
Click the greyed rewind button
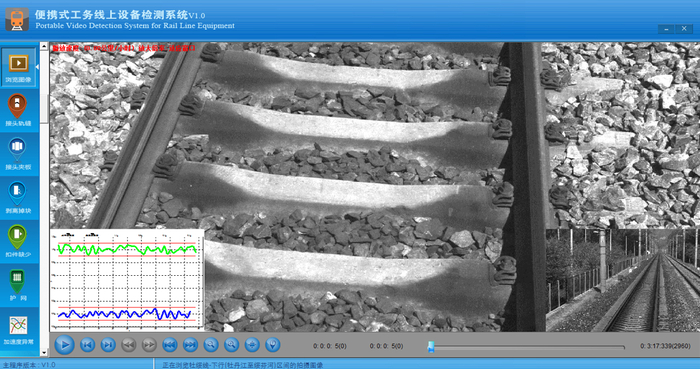click(129, 344)
